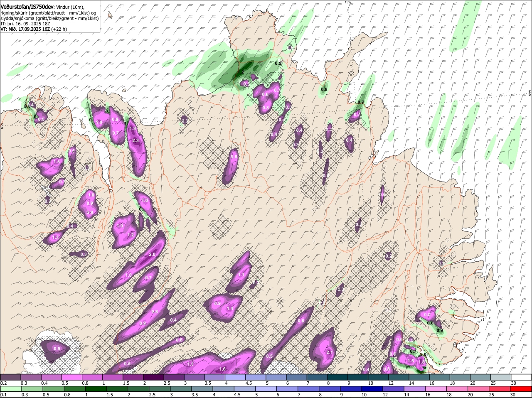
Task: Click the 1.1 precipitation value on the map
Action: click(241, 275)
